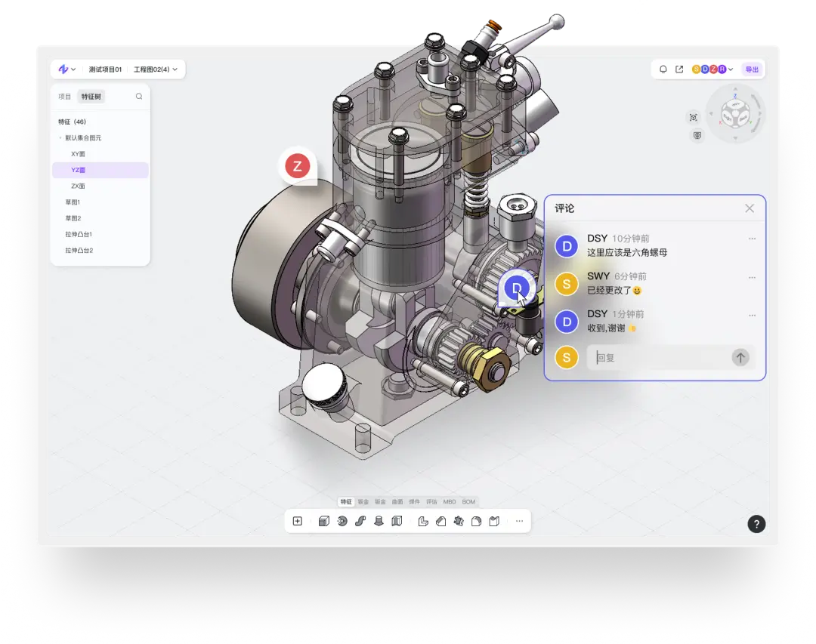Click the display mode monitor icon
Image resolution: width=816 pixels, height=644 pixels.
697,135
